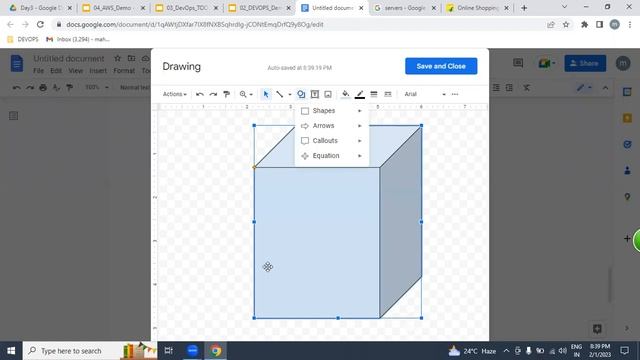This screenshot has width=640, height=360.
Task: Open Gmail Inbox bookmark
Action: tap(78, 39)
